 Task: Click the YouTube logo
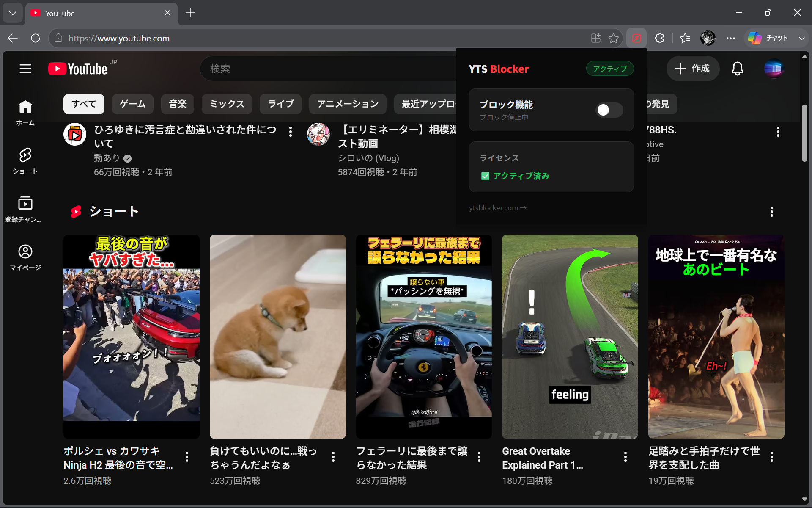(x=78, y=69)
